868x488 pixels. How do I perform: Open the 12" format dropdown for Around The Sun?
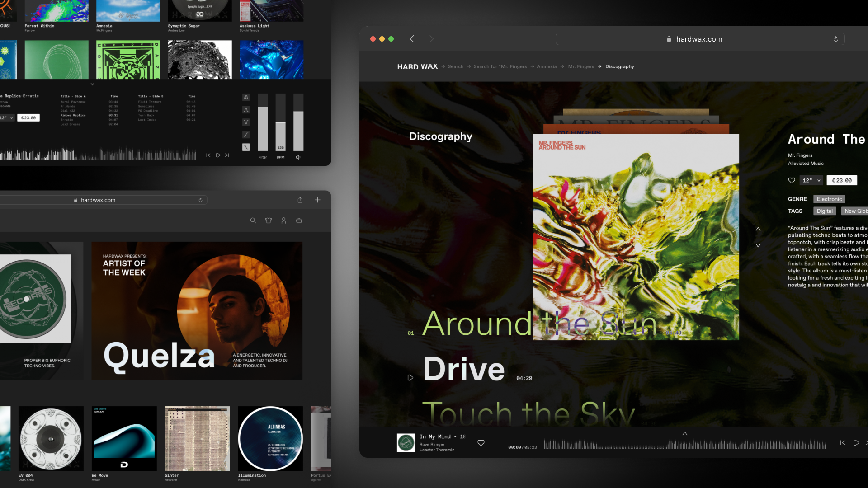click(811, 180)
